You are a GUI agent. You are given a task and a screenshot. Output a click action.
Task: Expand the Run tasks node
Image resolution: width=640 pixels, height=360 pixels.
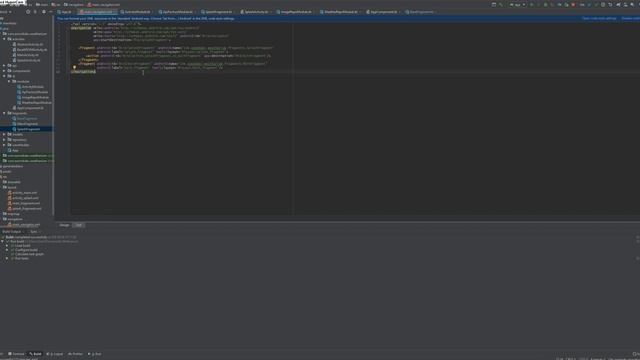pos(7,258)
